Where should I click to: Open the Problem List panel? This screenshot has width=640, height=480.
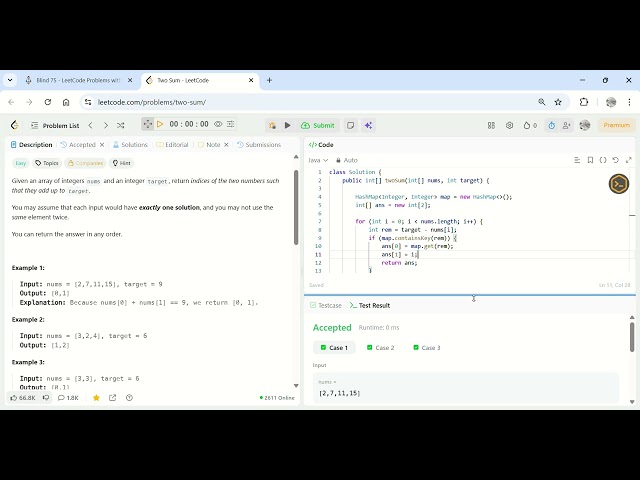[x=55, y=125]
